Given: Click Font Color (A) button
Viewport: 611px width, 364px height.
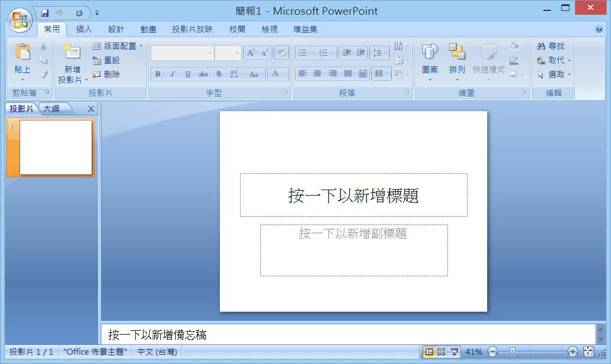Looking at the screenshot, I should 275,74.
